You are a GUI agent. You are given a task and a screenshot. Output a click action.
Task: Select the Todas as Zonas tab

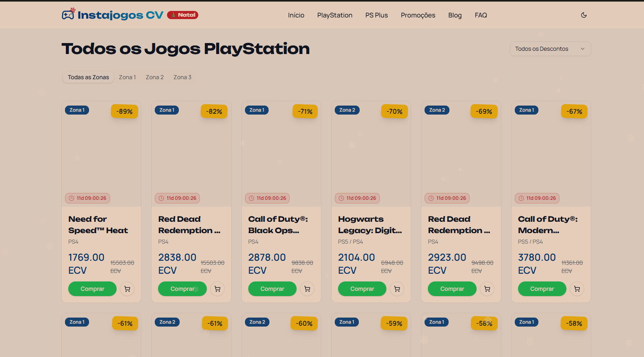88,77
